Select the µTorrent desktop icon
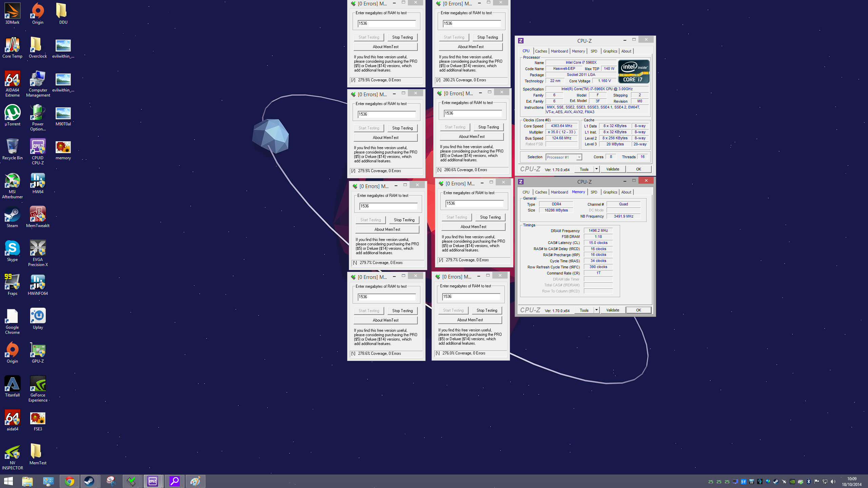Image resolution: width=868 pixels, height=488 pixels. click(x=12, y=115)
